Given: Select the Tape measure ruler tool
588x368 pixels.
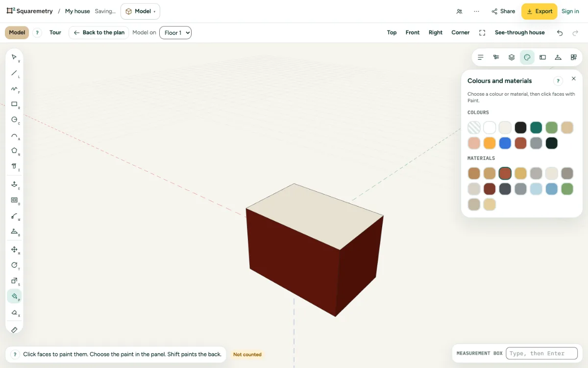Looking at the screenshot, I should point(14,330).
